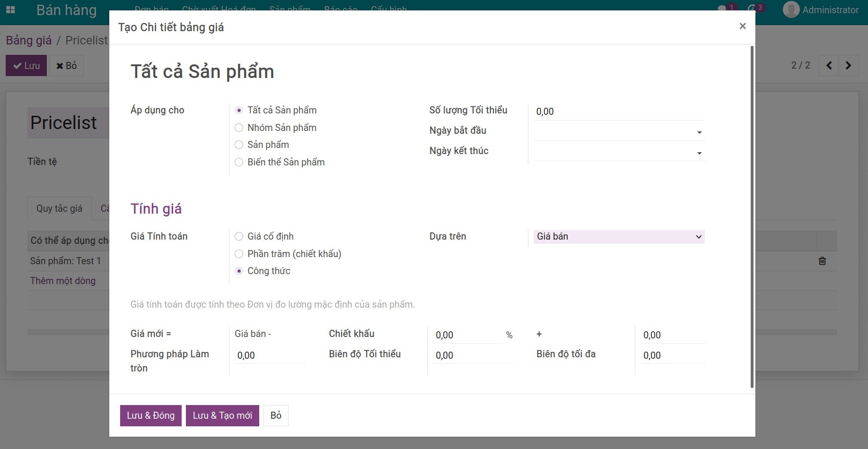This screenshot has width=868, height=449.
Task: Open the activities clock icon
Action: tap(752, 9)
